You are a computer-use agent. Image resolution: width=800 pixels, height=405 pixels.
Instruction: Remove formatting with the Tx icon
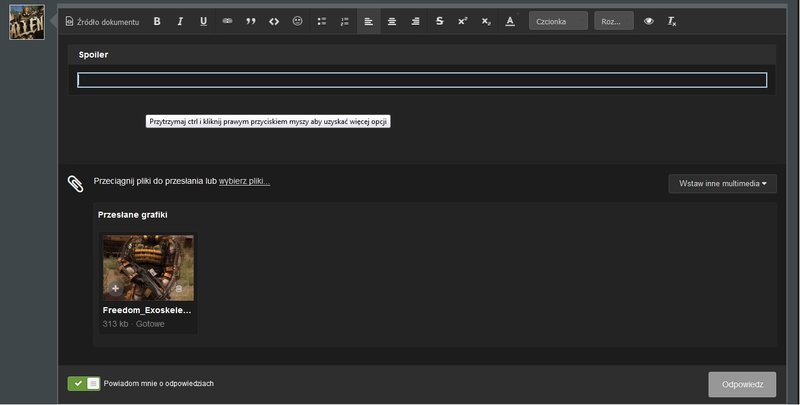coord(672,21)
